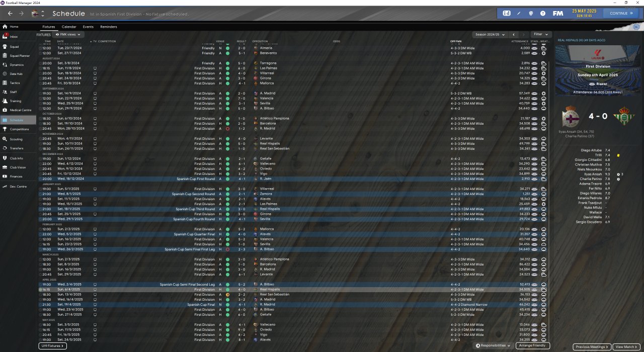
Task: Open Home from the sidebar
Action: (14, 27)
